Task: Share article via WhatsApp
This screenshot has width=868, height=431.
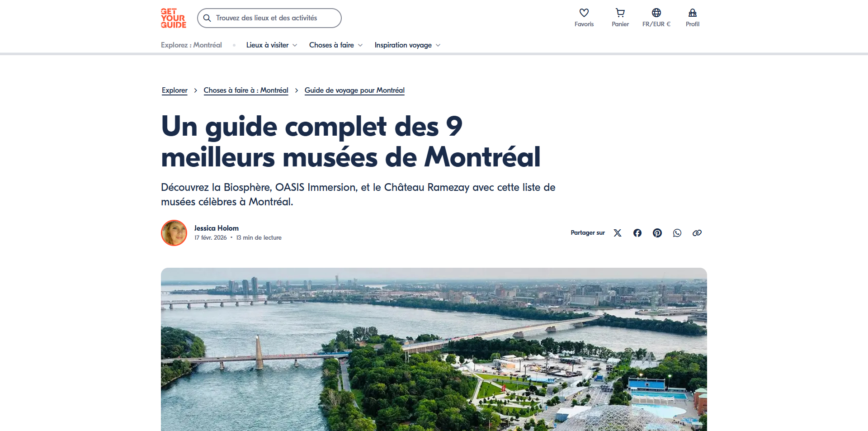Action: click(x=677, y=233)
